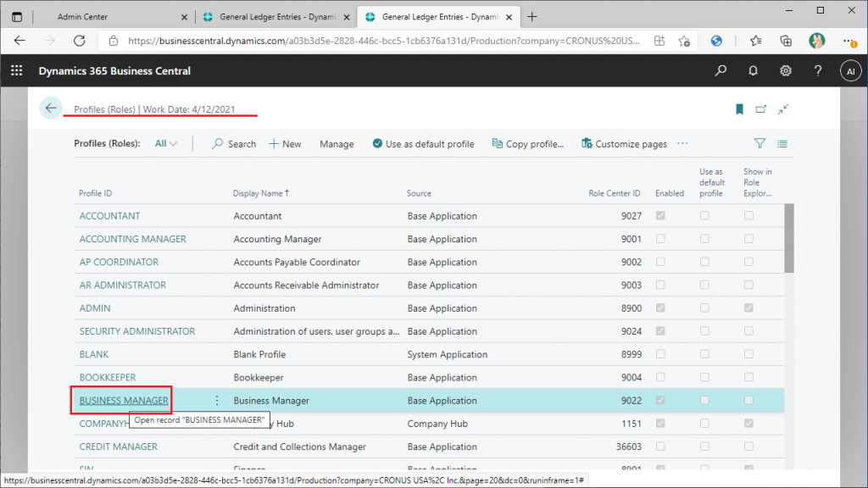Select the System Application source cell

pos(448,354)
